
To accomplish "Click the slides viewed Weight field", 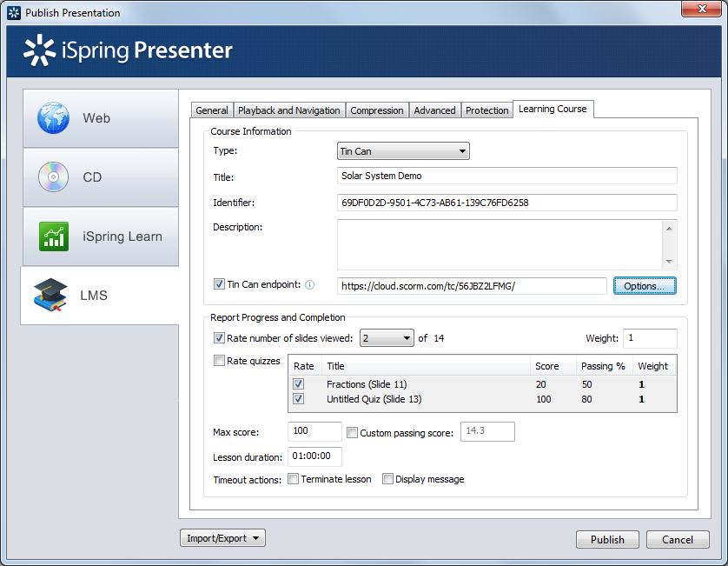I will pyautogui.click(x=650, y=338).
